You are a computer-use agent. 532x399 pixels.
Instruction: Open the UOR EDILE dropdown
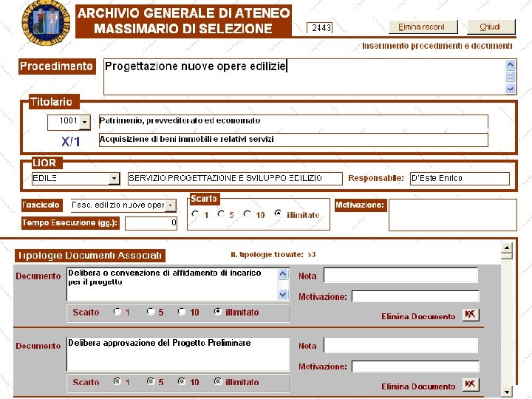point(115,179)
